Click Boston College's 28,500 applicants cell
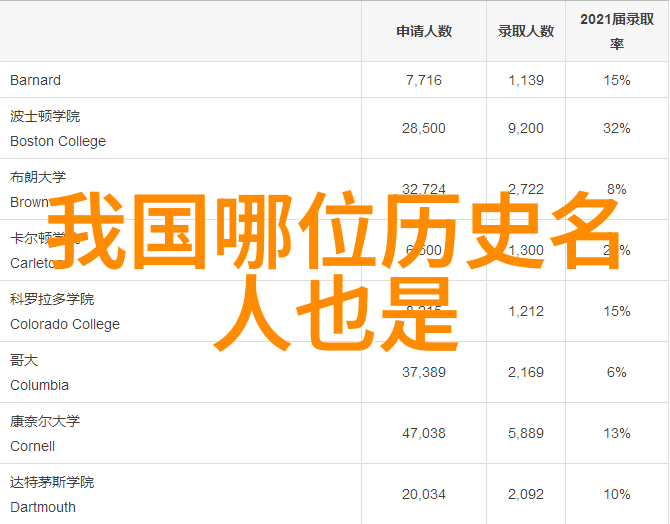This screenshot has width=670, height=524. (x=424, y=128)
